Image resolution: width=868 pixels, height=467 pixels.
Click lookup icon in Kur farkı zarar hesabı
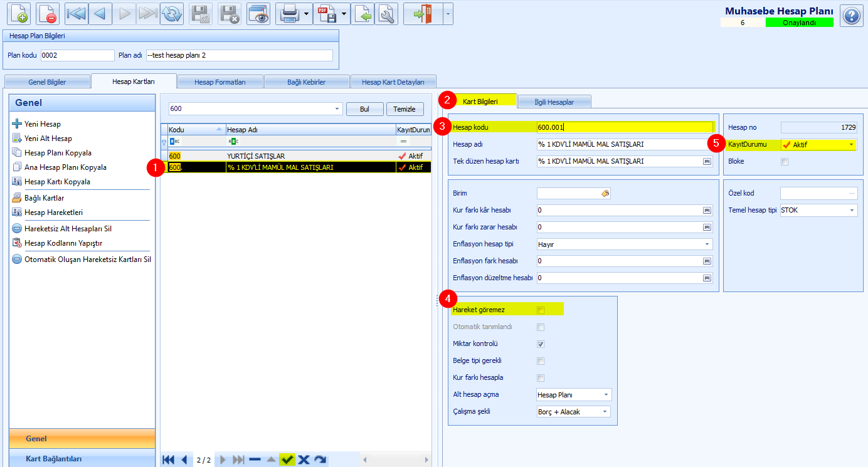tap(707, 227)
